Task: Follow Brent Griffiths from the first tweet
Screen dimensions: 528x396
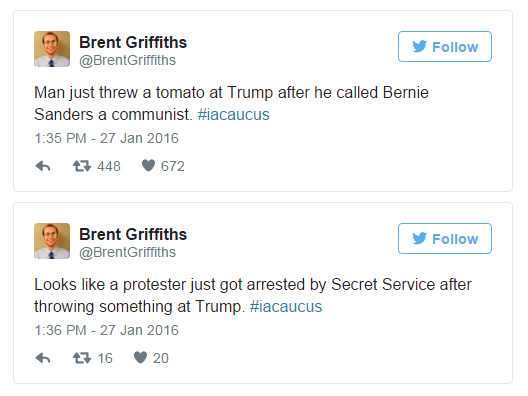Action: (x=445, y=46)
